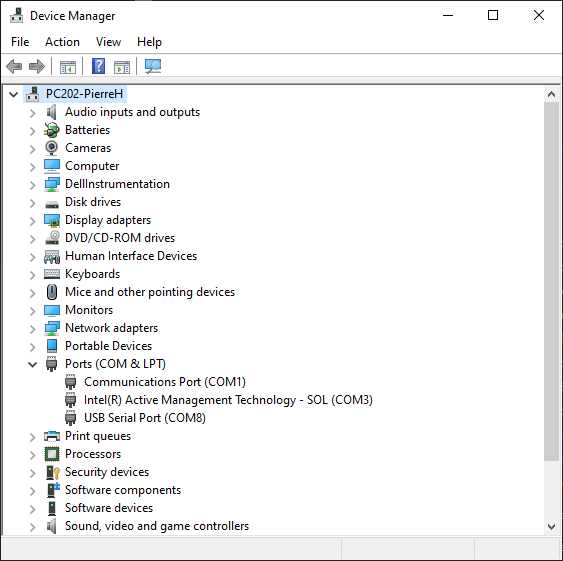
Task: Open the View menu
Action: [108, 42]
